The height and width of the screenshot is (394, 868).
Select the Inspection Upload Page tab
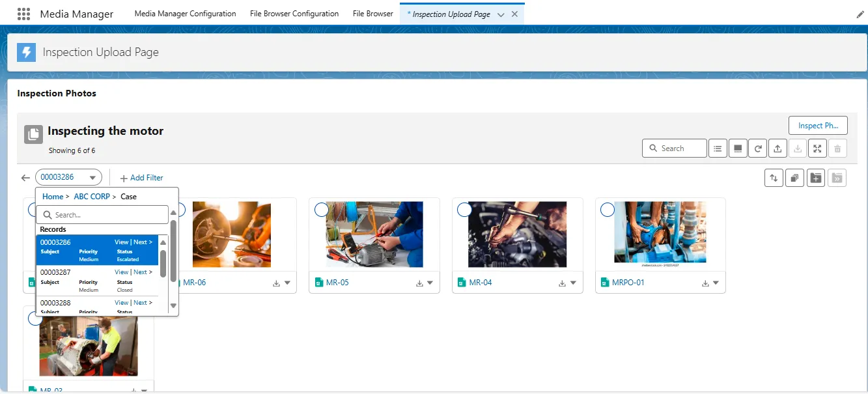point(449,14)
